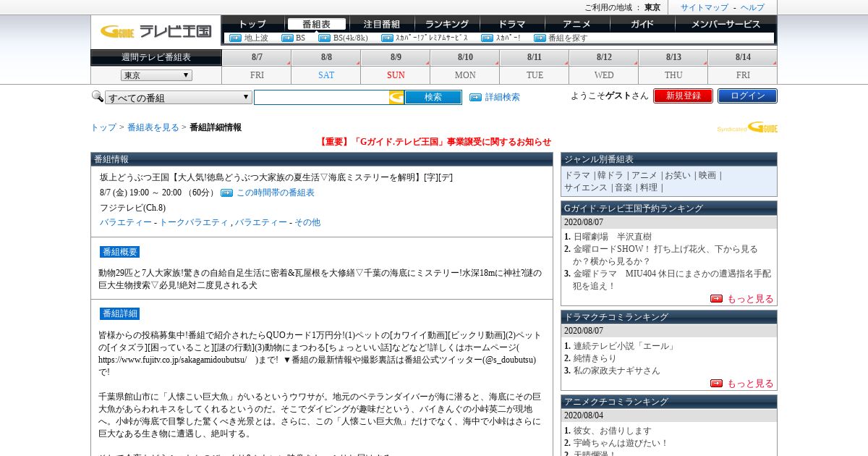Click the G-Guide テレビ王国 logo
The height and width of the screenshot is (456, 868).
pos(156,31)
